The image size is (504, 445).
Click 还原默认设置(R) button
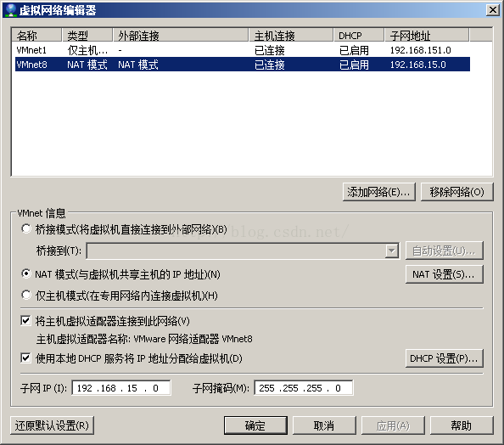point(52,425)
